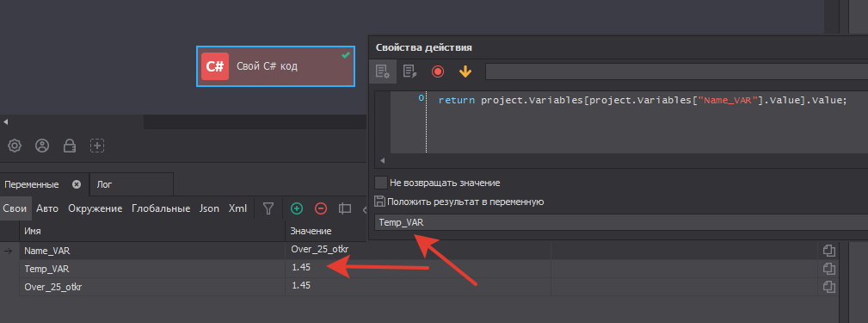Click the Temp_VAR result variable field
Screen dimensions: 868x323
tap(621, 222)
